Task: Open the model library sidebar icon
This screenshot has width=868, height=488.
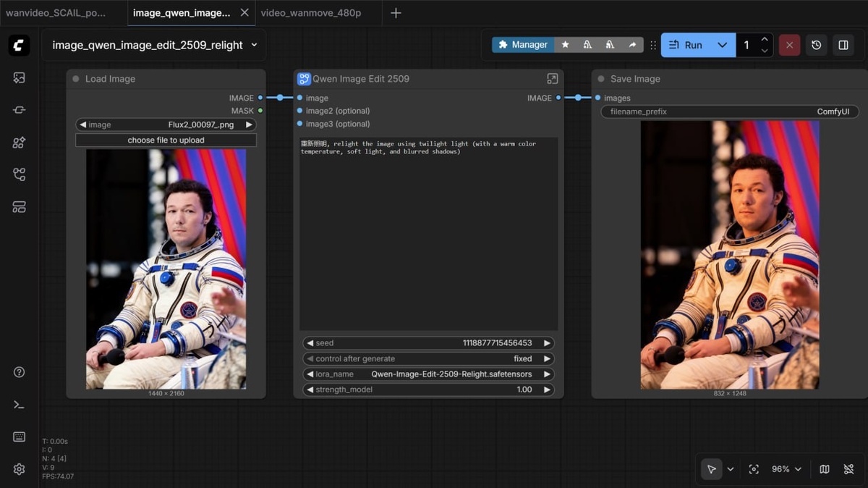Action: [20, 143]
